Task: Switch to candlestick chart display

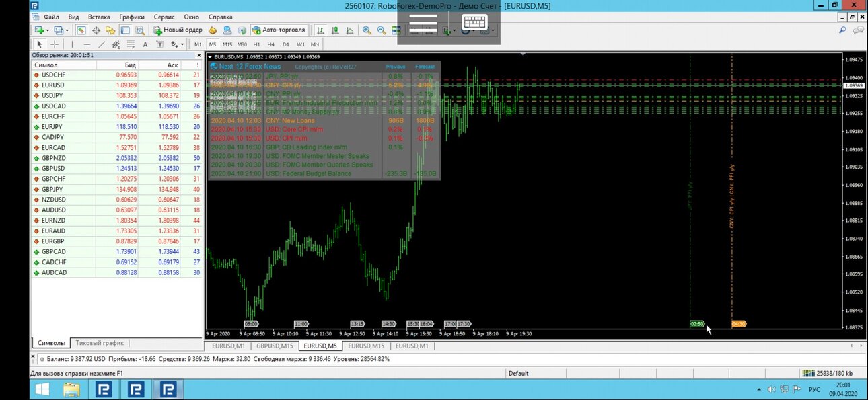Action: (335, 30)
